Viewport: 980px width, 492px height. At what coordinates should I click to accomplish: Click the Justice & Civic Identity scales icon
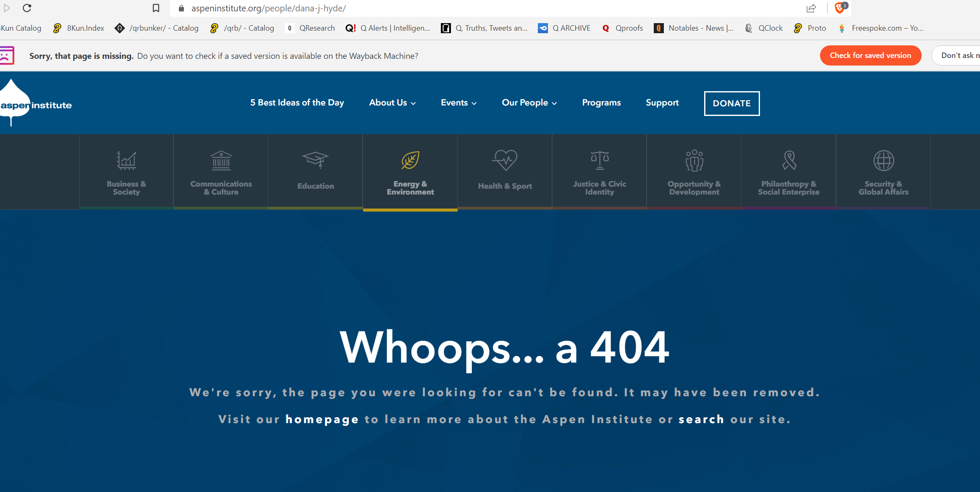[x=600, y=160]
